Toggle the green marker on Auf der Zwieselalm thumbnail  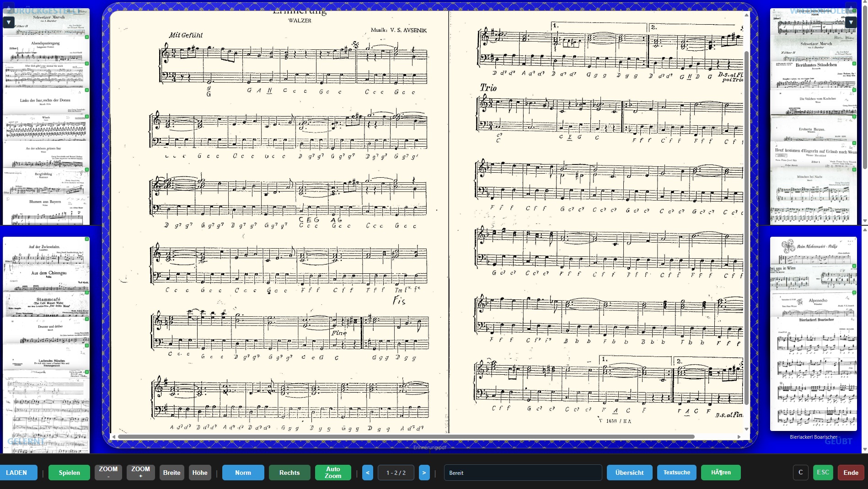pos(87,239)
